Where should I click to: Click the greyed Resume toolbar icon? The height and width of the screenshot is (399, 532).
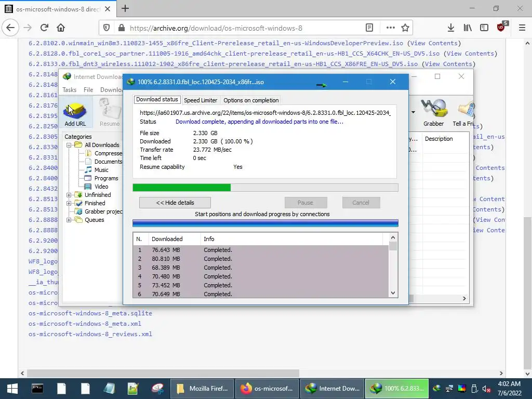tap(110, 112)
